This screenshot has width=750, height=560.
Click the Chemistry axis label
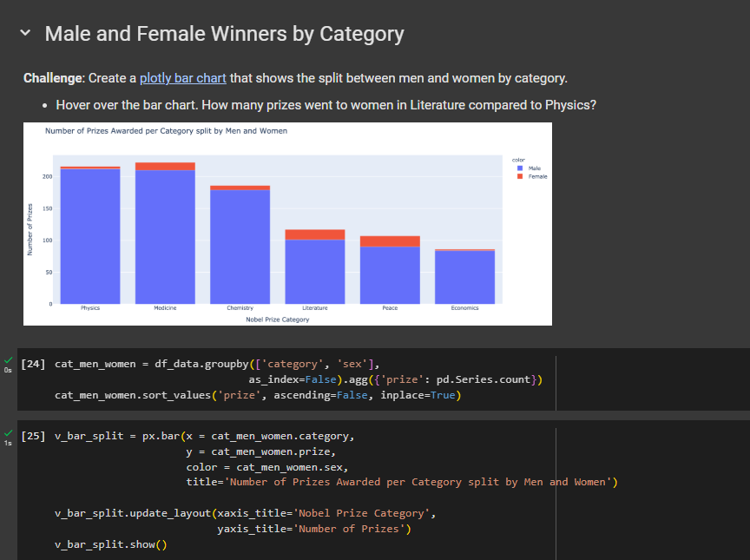[x=240, y=308]
